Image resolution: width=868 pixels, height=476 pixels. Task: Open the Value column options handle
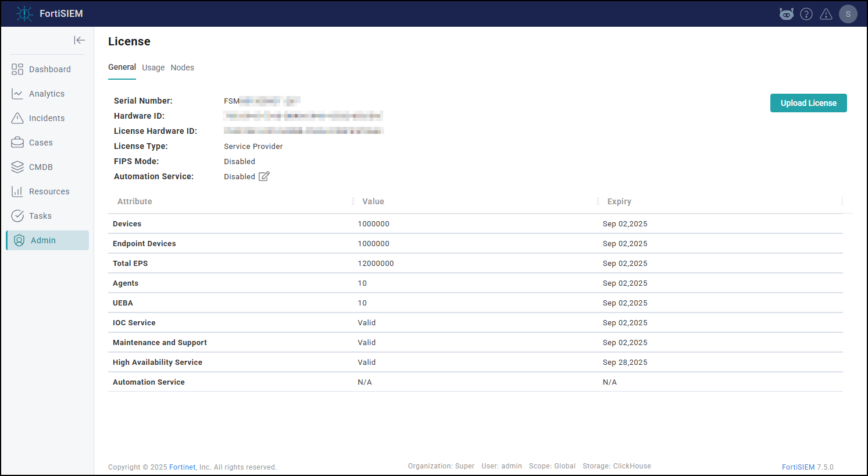[598, 201]
